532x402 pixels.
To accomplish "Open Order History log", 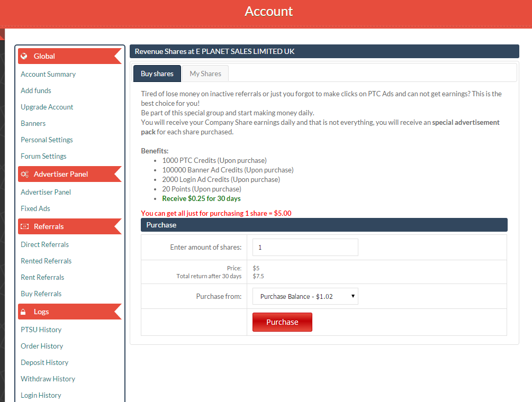I will pyautogui.click(x=42, y=346).
